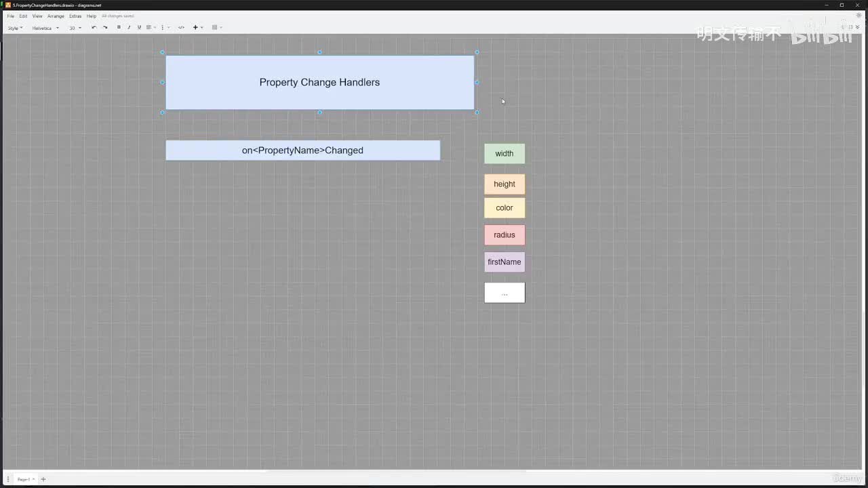Image resolution: width=868 pixels, height=488 pixels.
Task: Click the diagrams.net app icon in title bar
Action: 7,5
